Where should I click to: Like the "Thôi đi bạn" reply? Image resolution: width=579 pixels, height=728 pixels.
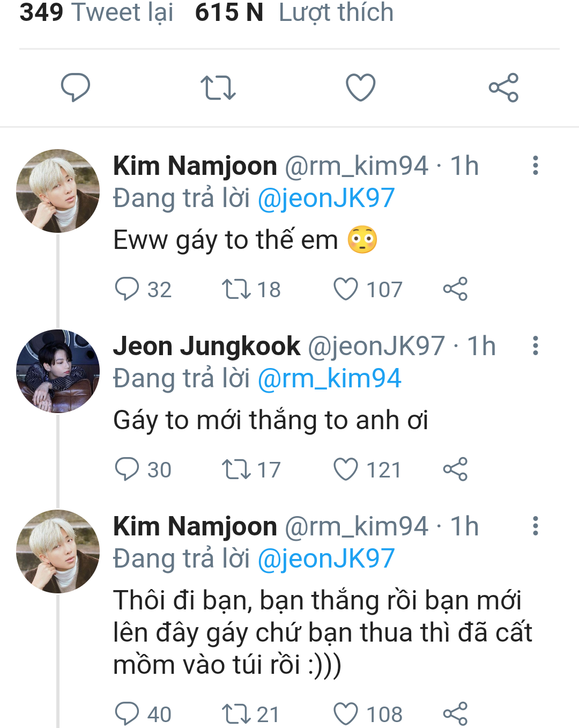pyautogui.click(x=346, y=714)
